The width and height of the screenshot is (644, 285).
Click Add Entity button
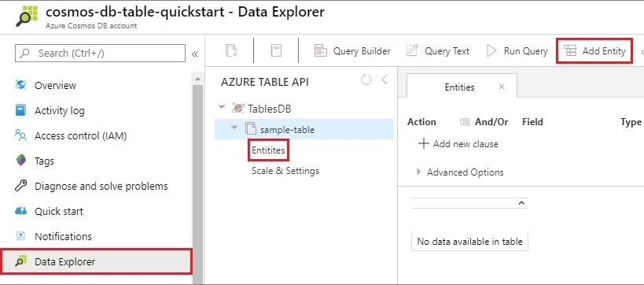[594, 50]
